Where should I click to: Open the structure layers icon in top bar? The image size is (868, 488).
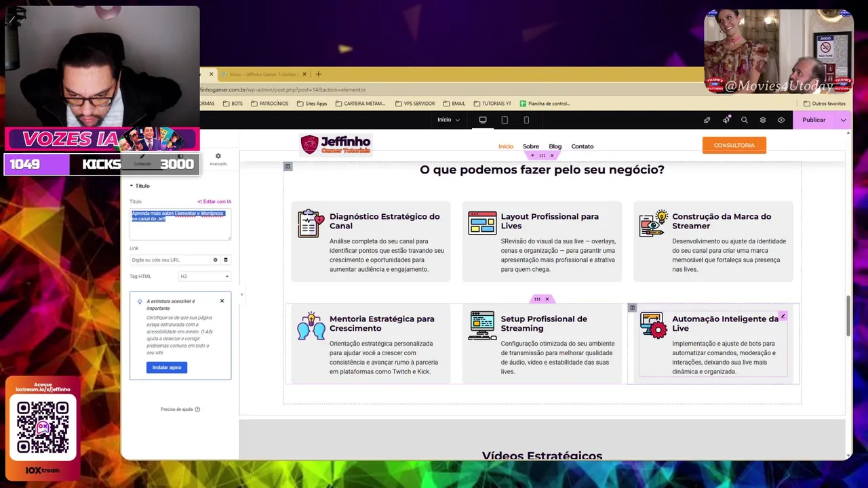pos(762,120)
